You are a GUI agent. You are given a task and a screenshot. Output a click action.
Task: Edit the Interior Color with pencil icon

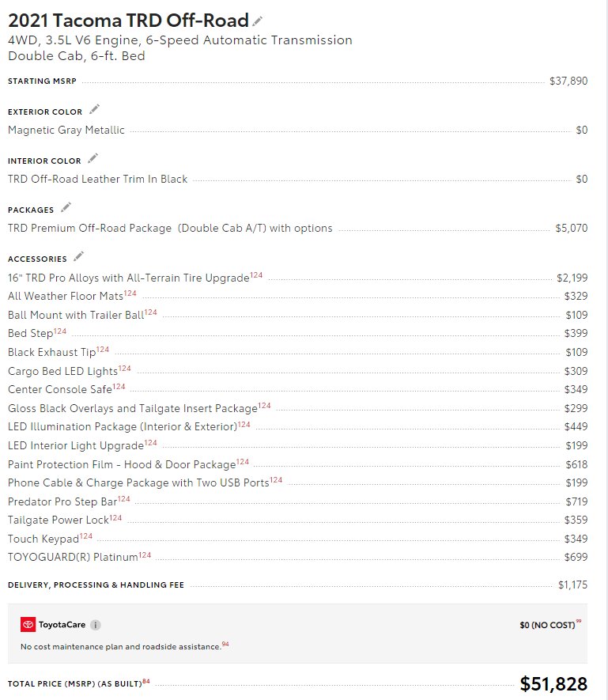[93, 158]
